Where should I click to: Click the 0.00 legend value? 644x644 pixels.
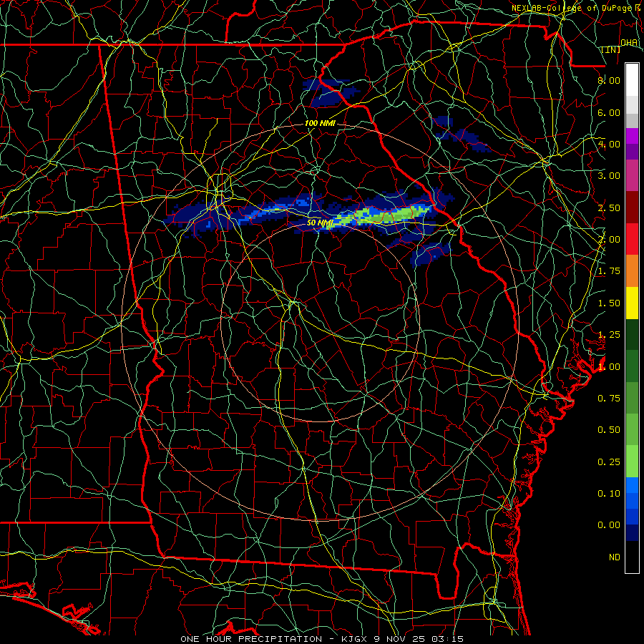(x=609, y=525)
